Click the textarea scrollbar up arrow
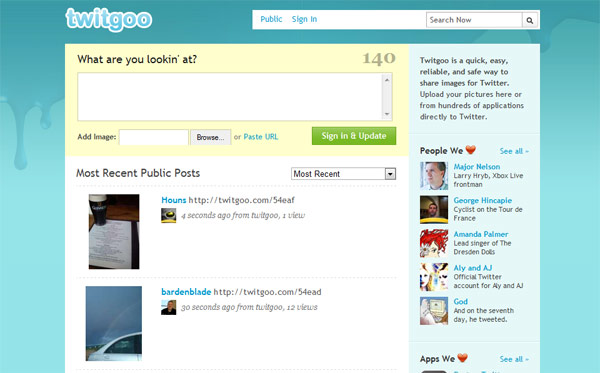The image size is (600, 373). [x=387, y=80]
